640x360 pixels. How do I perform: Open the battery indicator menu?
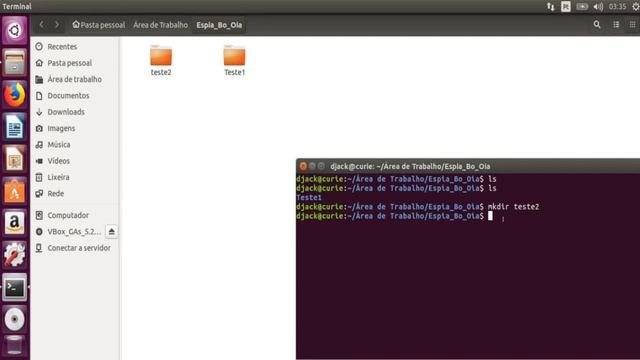pyautogui.click(x=582, y=7)
